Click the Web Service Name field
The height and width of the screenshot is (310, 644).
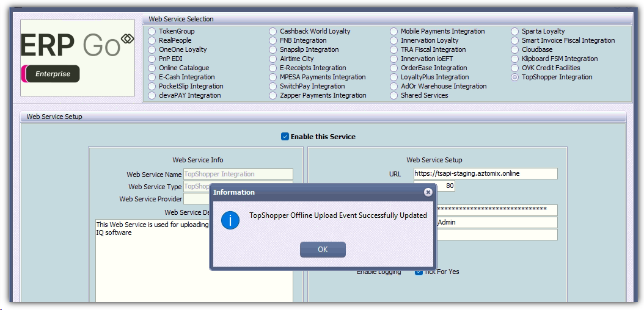pyautogui.click(x=238, y=175)
